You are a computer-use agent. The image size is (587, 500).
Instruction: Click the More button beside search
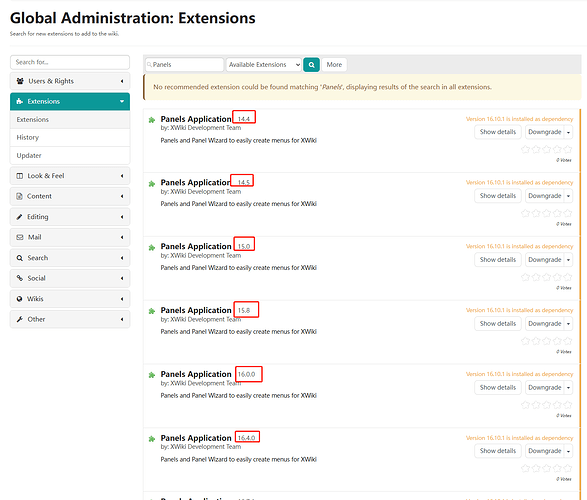pyautogui.click(x=334, y=64)
